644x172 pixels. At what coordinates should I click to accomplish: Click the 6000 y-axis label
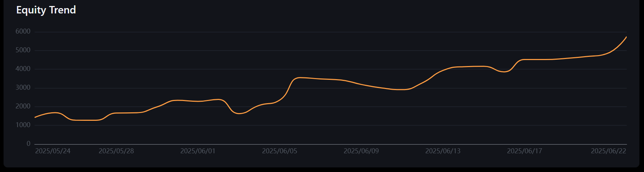pos(23,31)
